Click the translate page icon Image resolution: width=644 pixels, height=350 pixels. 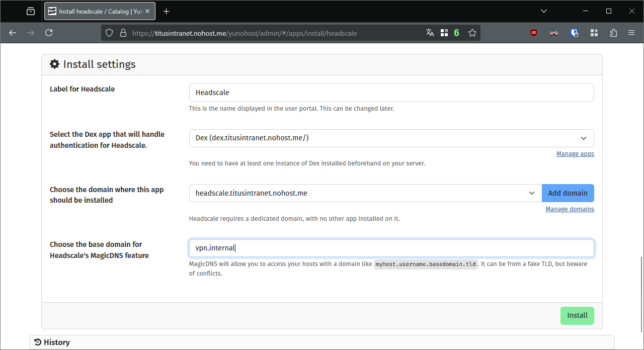tap(430, 33)
